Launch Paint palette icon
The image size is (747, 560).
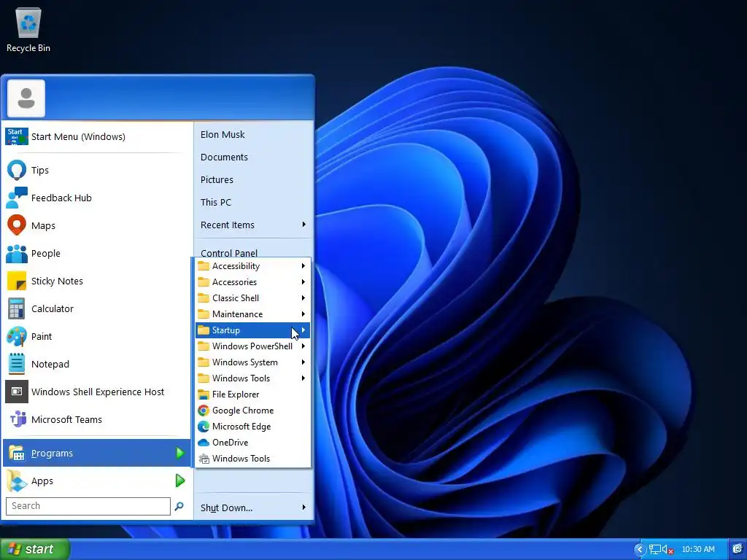click(x=17, y=336)
